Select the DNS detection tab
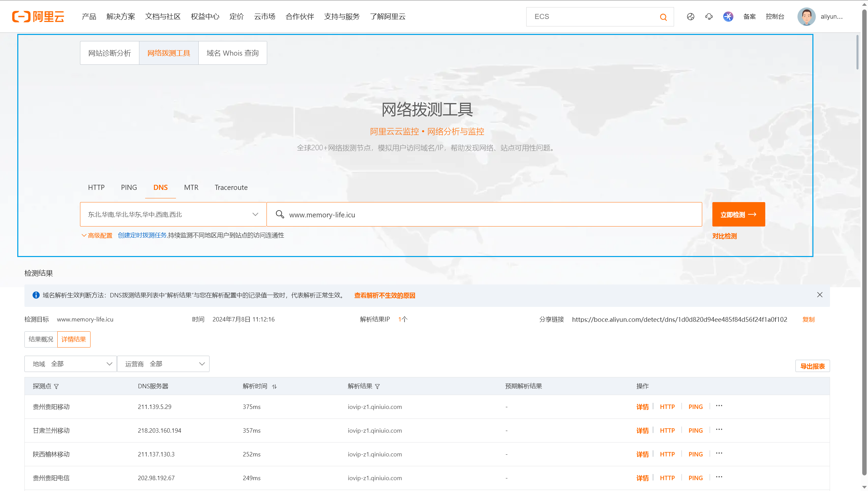Viewport: 868px width, 491px height. tap(160, 188)
